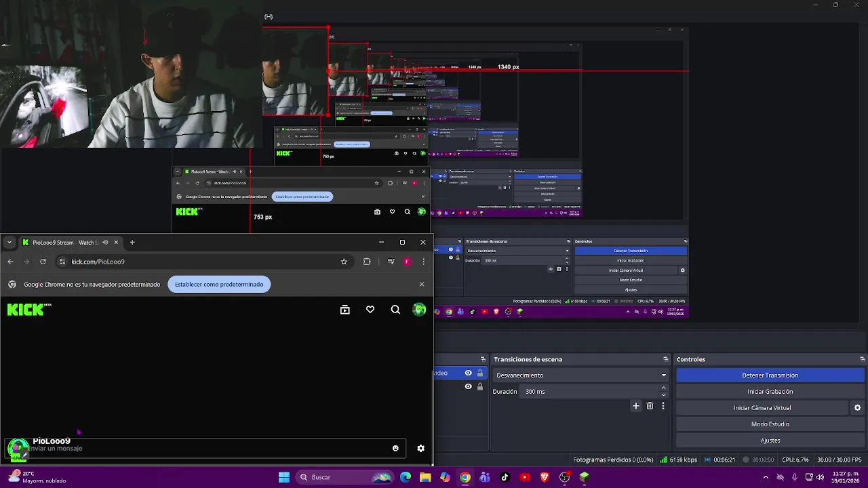The image size is (868, 488).
Task: Open Chrome three-dot menu
Action: (423, 262)
